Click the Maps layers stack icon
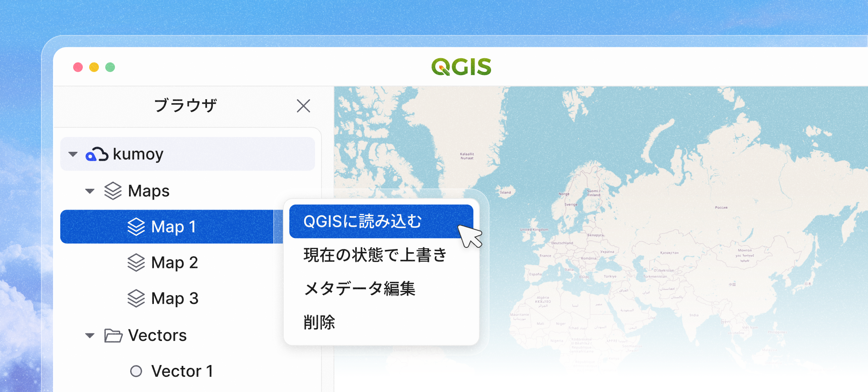Image resolution: width=868 pixels, height=392 pixels. 113,191
